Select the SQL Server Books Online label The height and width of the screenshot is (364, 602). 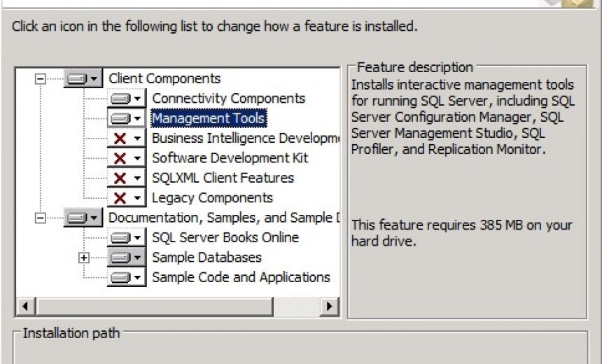pos(225,237)
